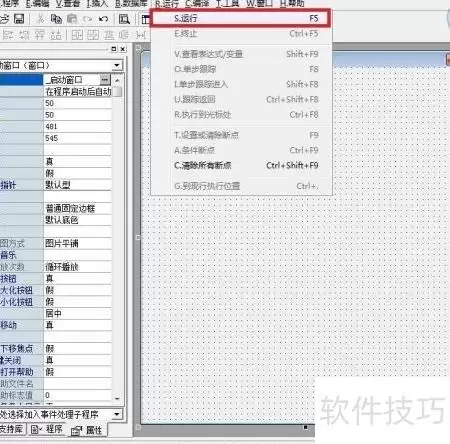Open the C.编译 menu bar item

pyautogui.click(x=197, y=4)
